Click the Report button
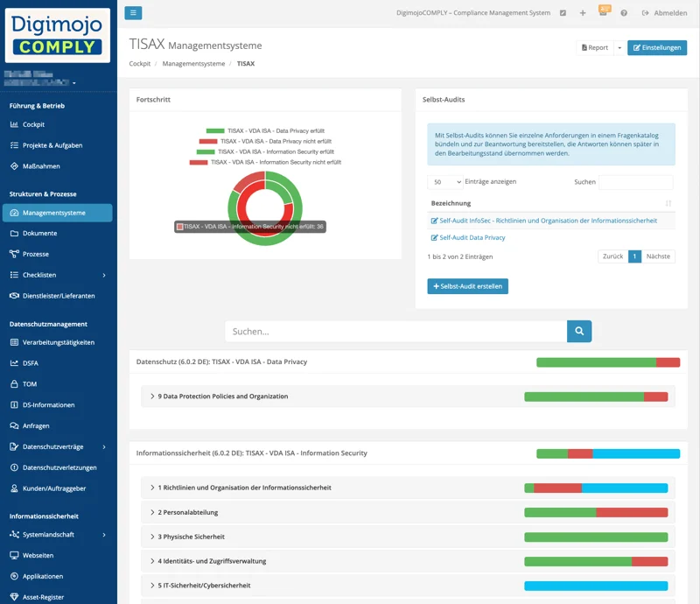 595,47
